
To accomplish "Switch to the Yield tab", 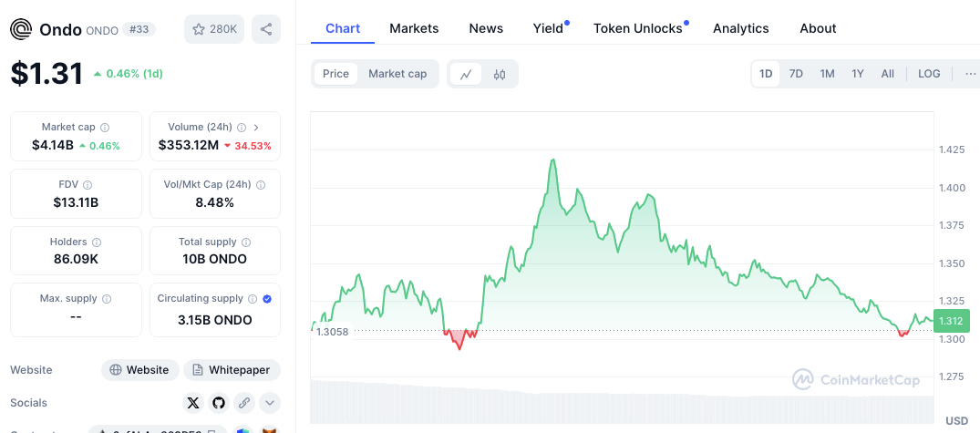I will tap(548, 28).
